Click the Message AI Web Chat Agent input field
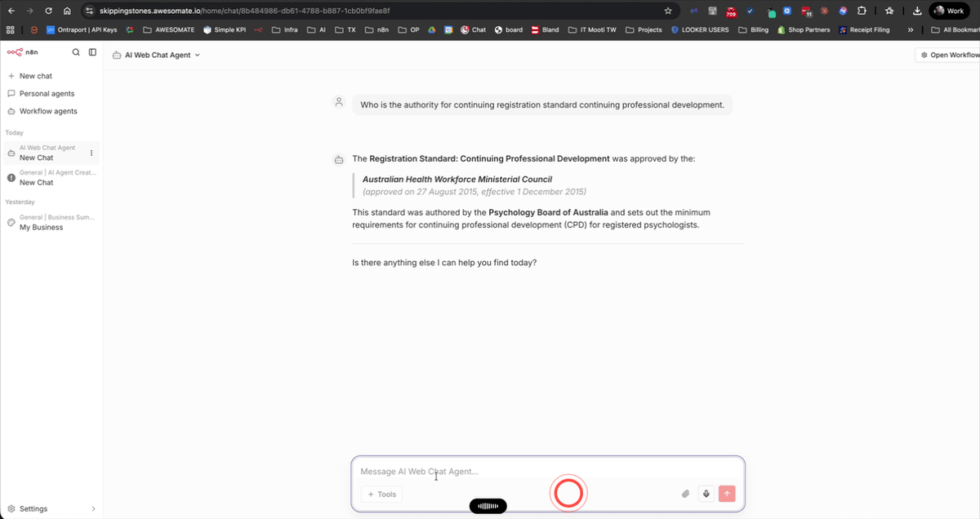The width and height of the screenshot is (980, 519). pyautogui.click(x=490, y=471)
